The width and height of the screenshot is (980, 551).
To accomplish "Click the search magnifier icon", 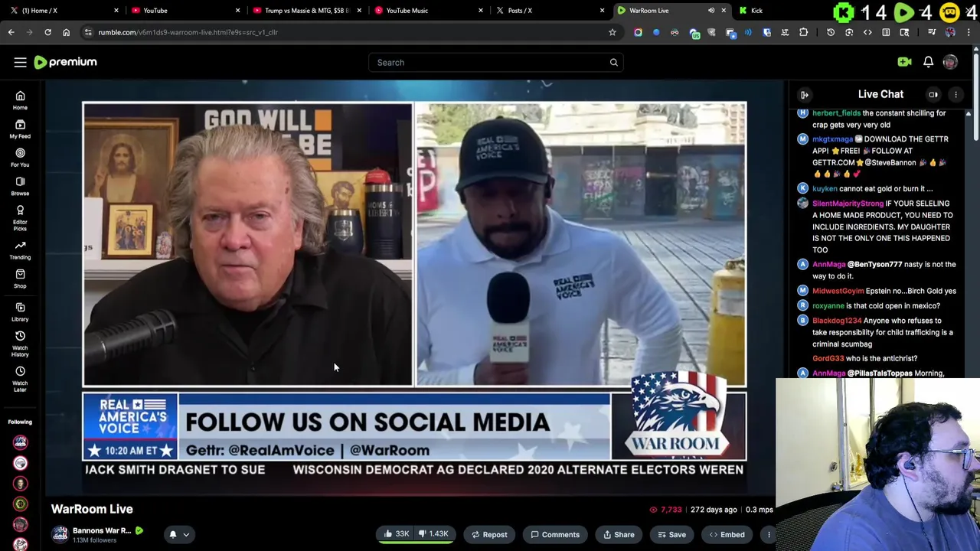I will click(613, 62).
